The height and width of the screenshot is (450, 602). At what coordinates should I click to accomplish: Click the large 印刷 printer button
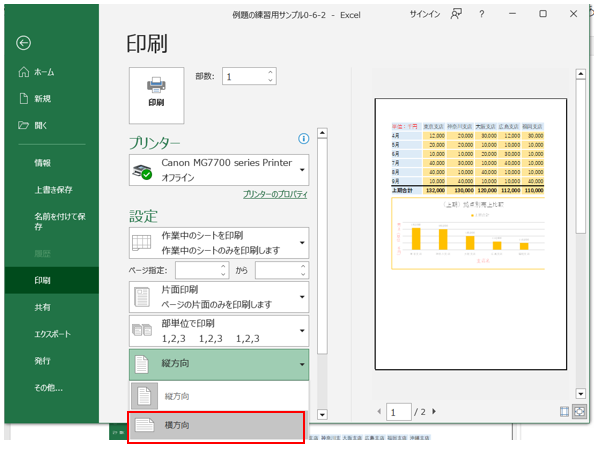(156, 92)
